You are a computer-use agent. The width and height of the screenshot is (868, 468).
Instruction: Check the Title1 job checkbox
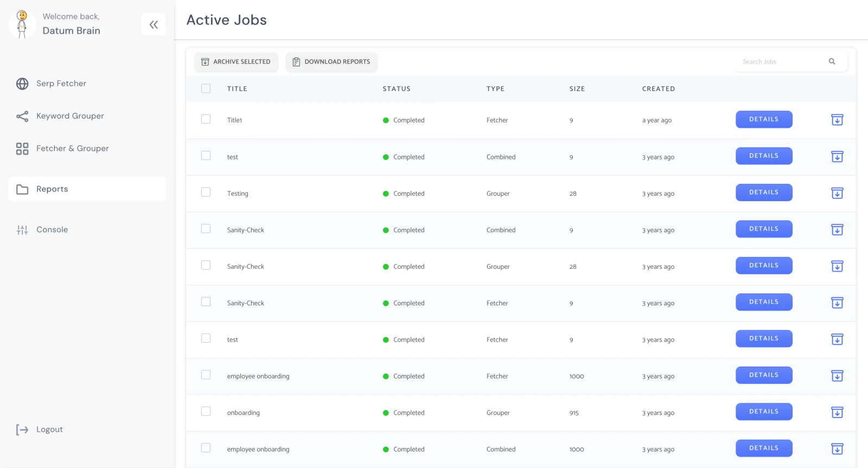pos(206,119)
